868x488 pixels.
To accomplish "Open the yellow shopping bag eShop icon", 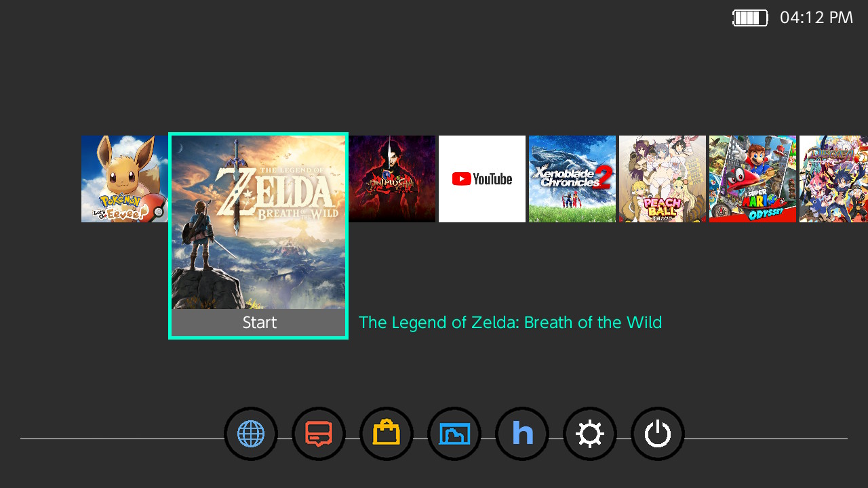I will 387,434.
